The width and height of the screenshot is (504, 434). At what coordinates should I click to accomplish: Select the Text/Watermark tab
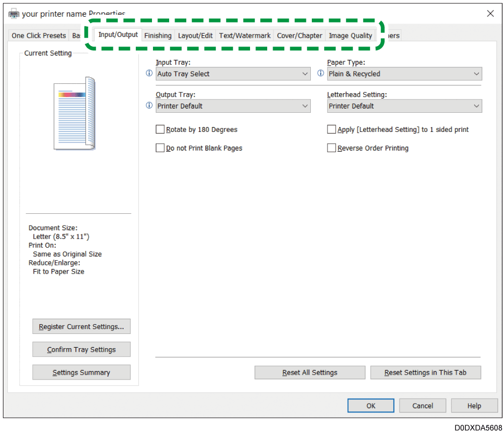pos(245,35)
